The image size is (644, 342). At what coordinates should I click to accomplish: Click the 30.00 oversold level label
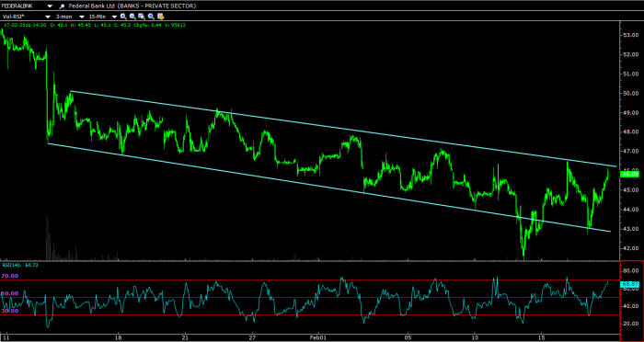pos(9,311)
